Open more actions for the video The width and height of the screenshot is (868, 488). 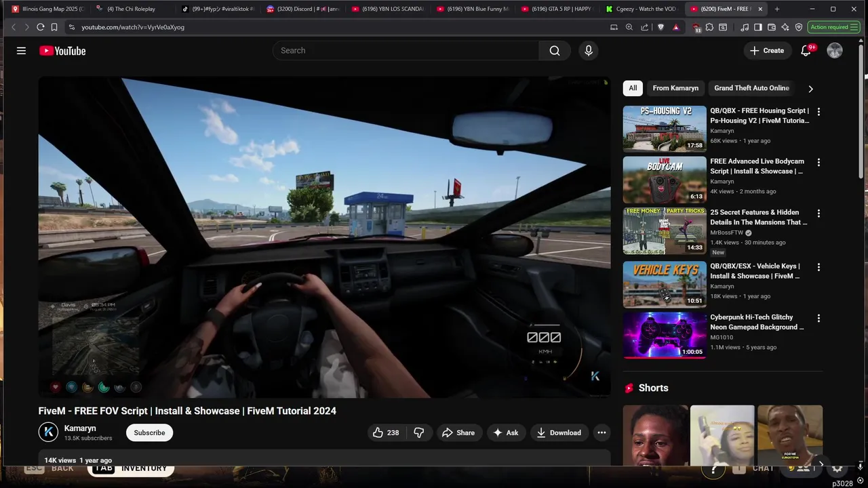(x=601, y=432)
